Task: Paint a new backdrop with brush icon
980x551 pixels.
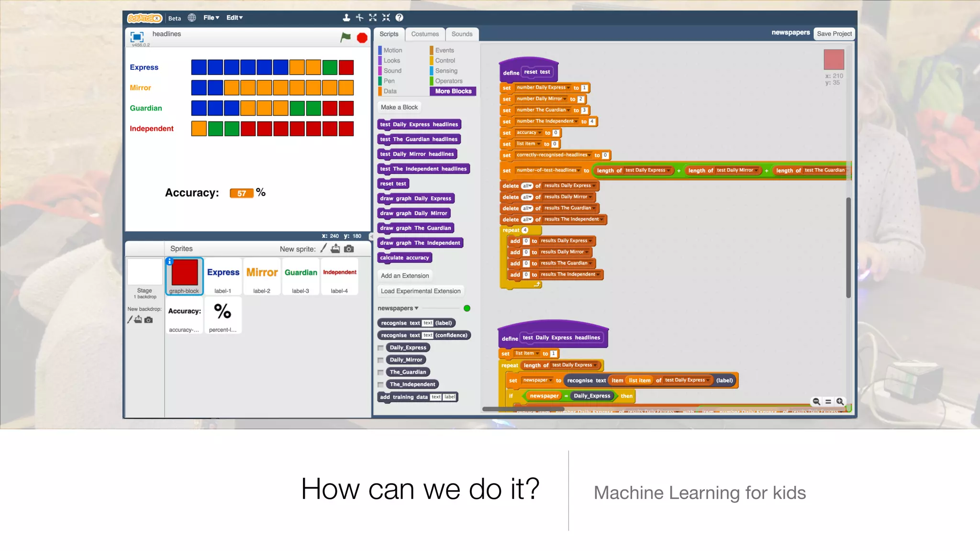Action: pyautogui.click(x=130, y=320)
